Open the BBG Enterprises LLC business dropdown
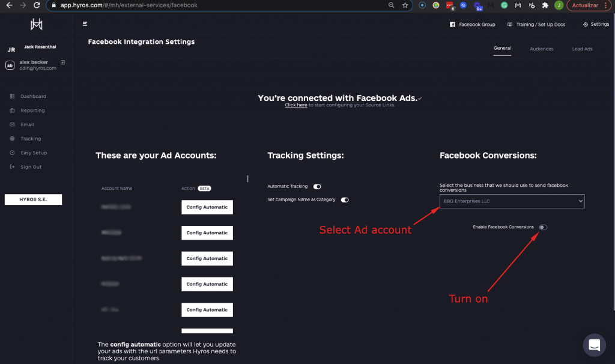 [x=512, y=201]
